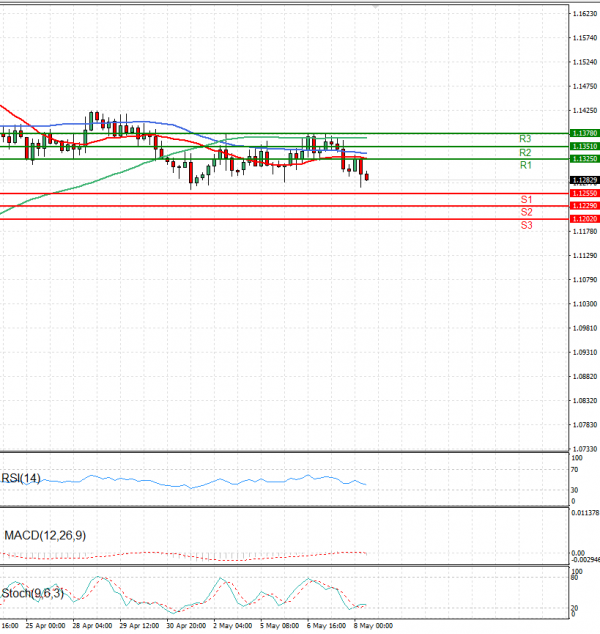Click the 1.15240 price axis value
This screenshot has height=634, width=600.
[585, 62]
